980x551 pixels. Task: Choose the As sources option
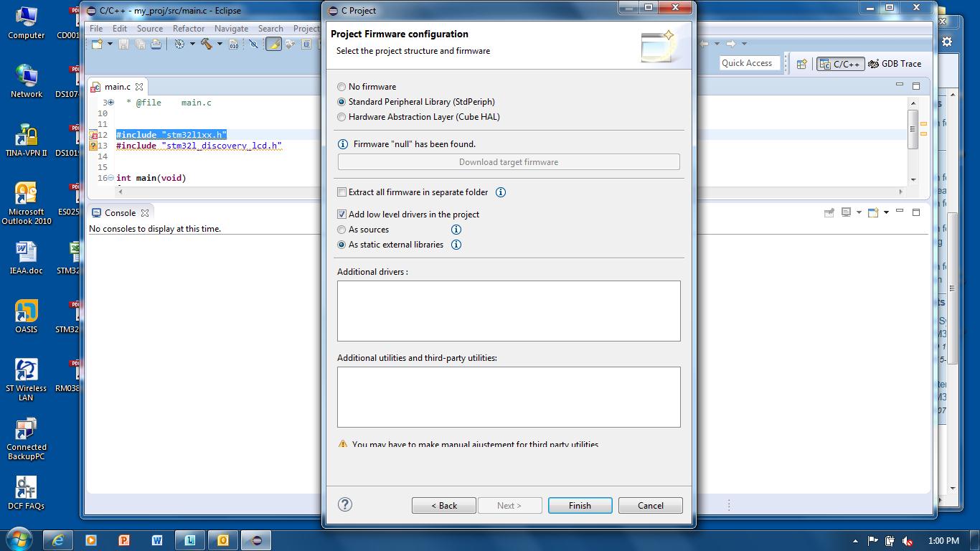click(363, 230)
